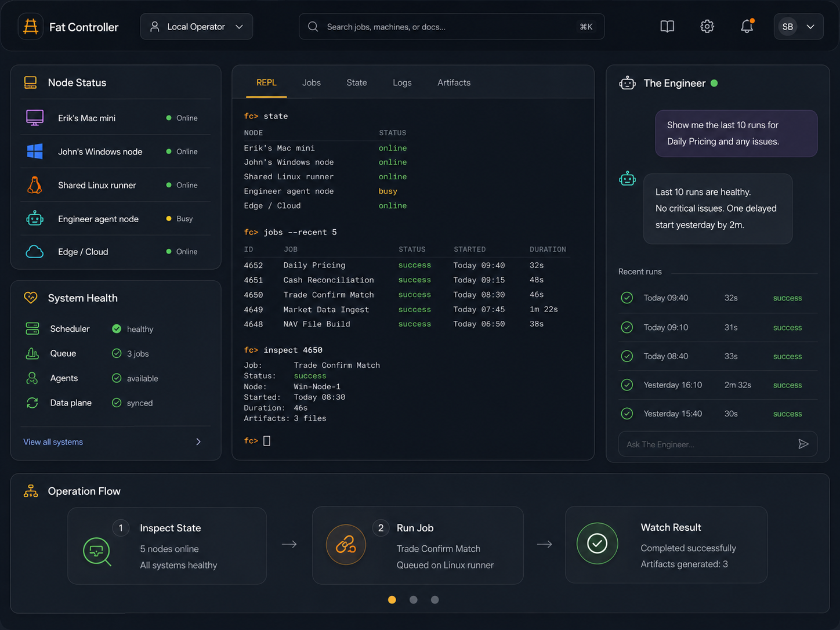
Task: Click the Inspect State magnifier icon
Action: [97, 552]
